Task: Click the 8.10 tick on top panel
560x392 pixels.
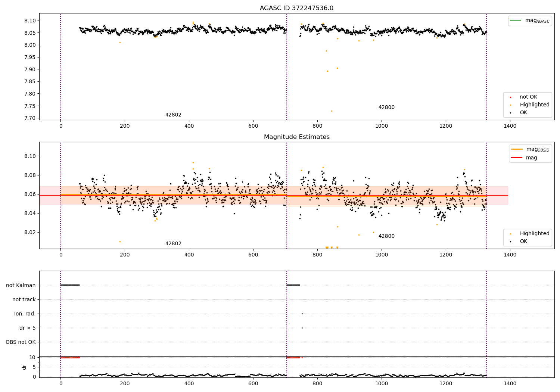Action: [30, 21]
